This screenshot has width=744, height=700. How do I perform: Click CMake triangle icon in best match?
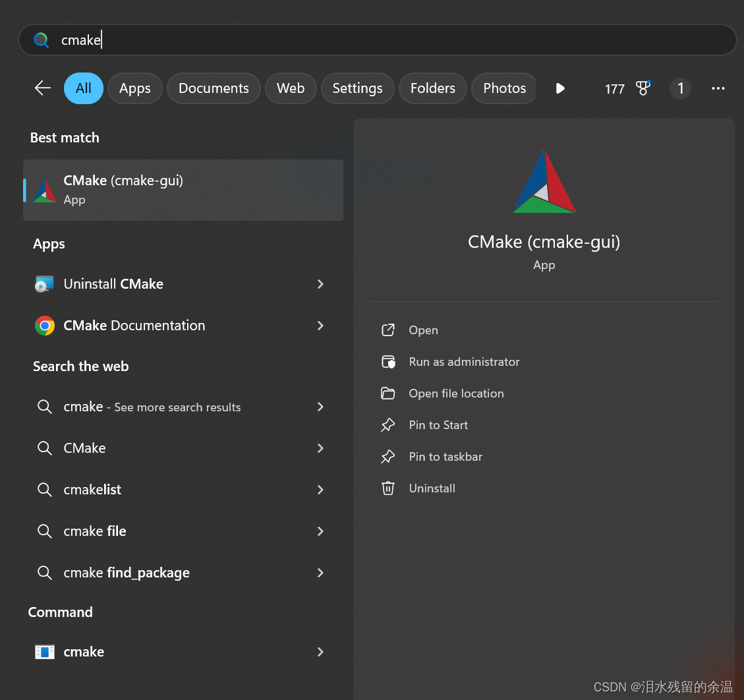pyautogui.click(x=45, y=190)
